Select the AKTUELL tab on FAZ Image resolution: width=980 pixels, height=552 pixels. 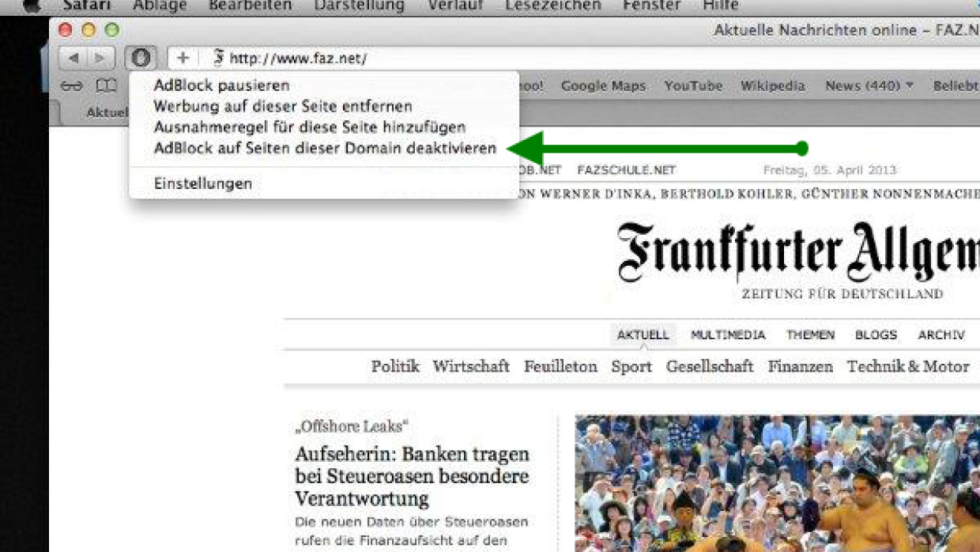[643, 335]
